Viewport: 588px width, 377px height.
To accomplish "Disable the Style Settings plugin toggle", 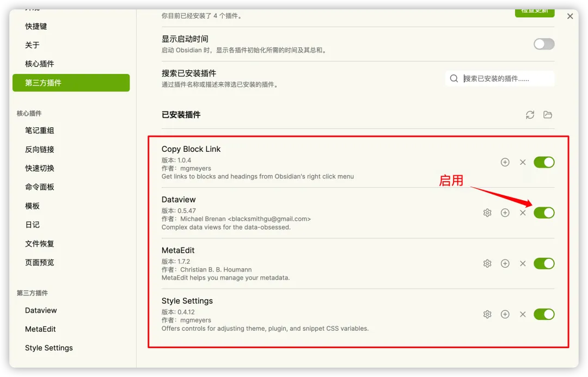I will 544,314.
